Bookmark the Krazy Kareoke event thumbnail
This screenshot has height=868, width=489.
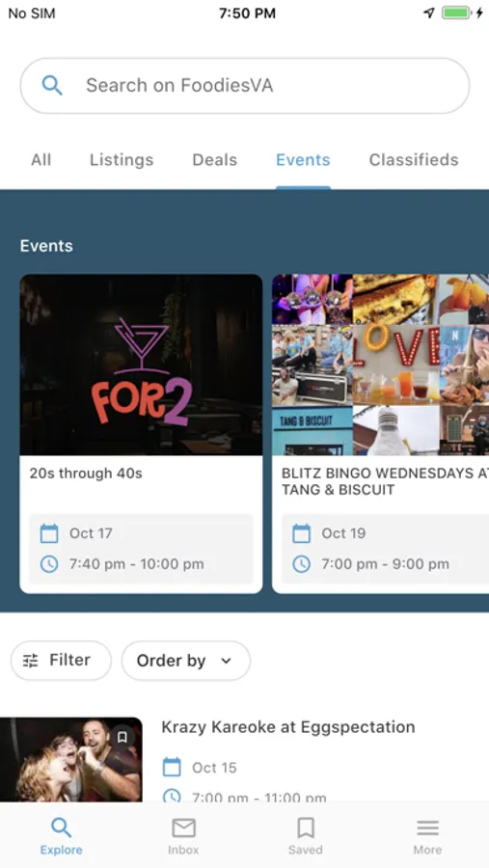click(122, 738)
